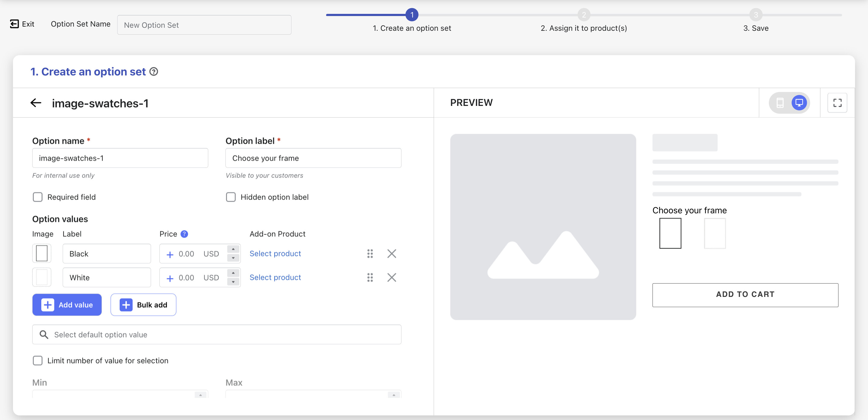Open the help icon beside Create an option set
Image resolution: width=868 pixels, height=420 pixels.
point(154,72)
